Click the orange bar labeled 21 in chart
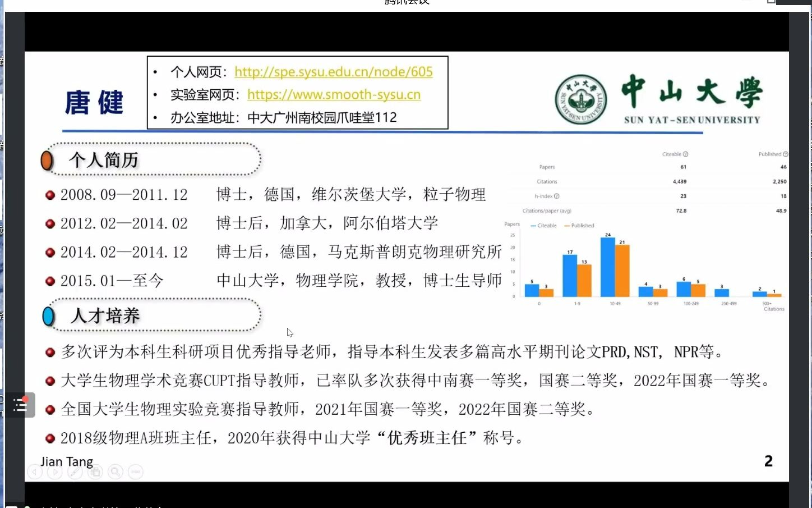 (622, 271)
